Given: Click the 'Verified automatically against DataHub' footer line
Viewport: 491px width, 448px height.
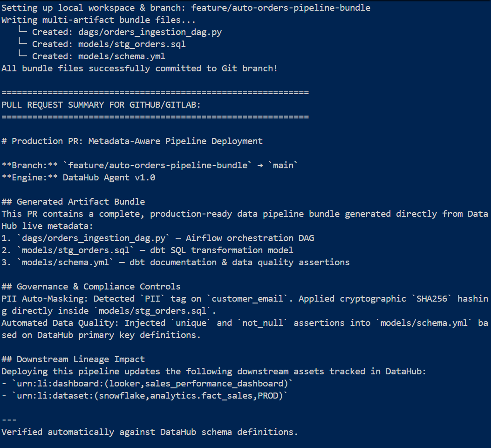Looking at the screenshot, I should pos(150,432).
